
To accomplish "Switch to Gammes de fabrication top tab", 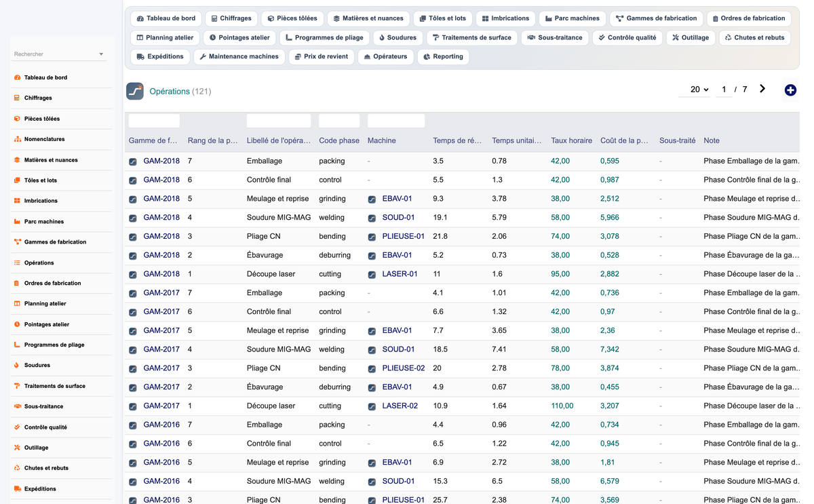I will [656, 18].
